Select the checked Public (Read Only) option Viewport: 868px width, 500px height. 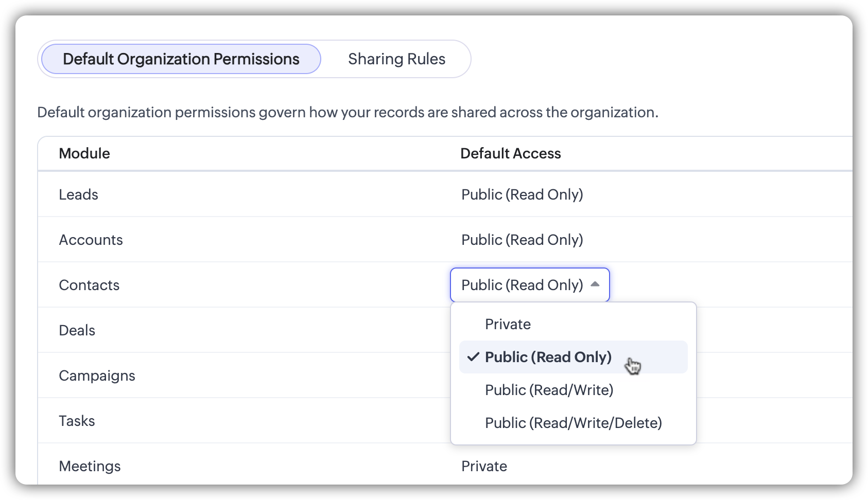click(x=548, y=357)
